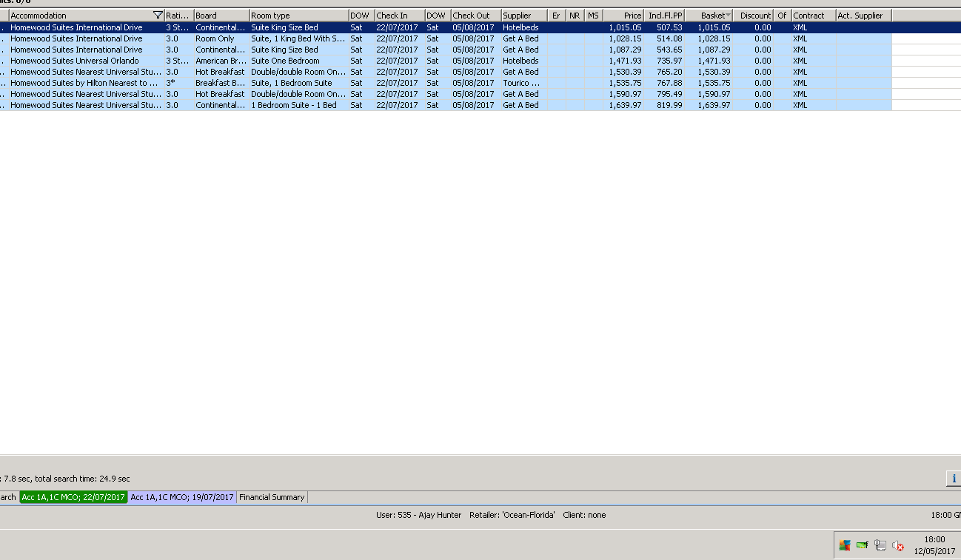Sort by the Board column header
The width and height of the screenshot is (961, 560).
click(221, 16)
